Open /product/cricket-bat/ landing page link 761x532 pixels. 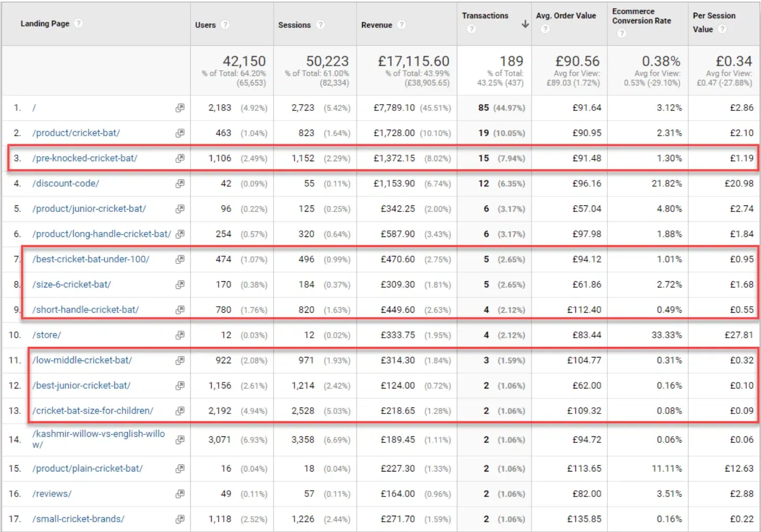point(76,133)
